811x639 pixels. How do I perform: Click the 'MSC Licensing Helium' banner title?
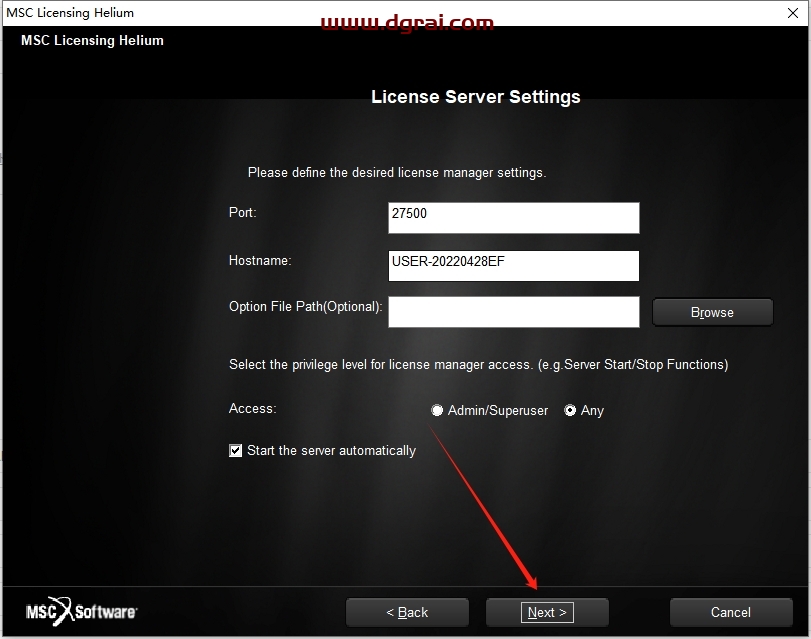click(92, 40)
